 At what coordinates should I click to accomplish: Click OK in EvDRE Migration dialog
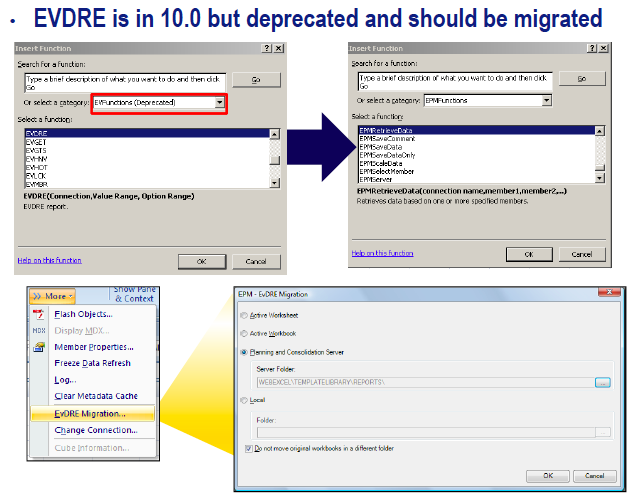point(548,476)
